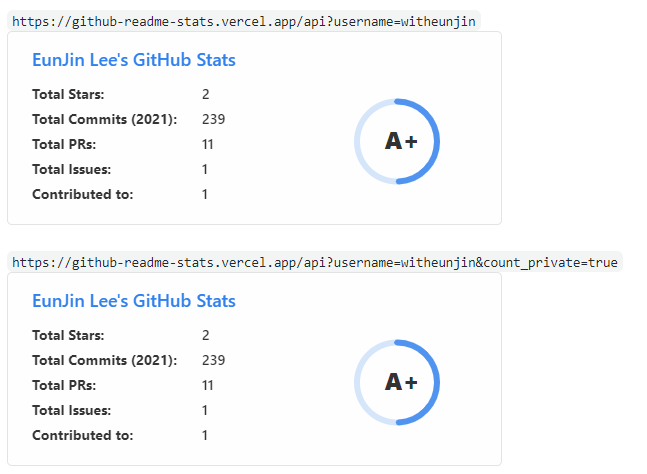Select the Contributed to label in the lower card

coord(83,435)
